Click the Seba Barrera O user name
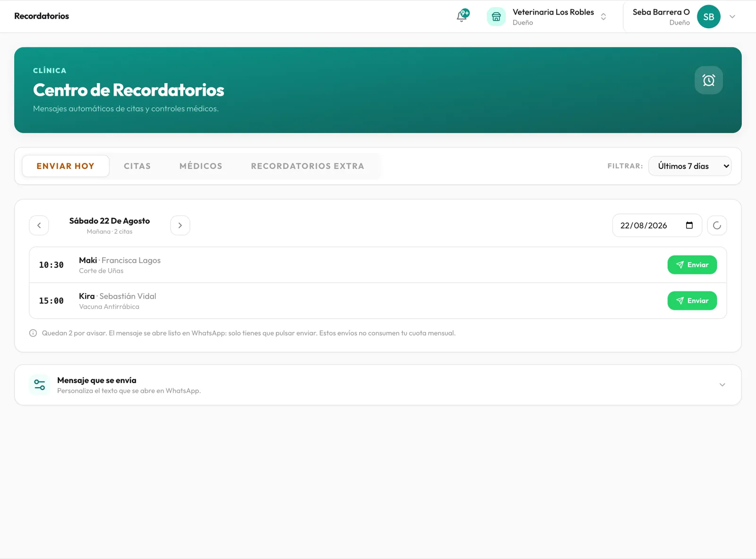Screen dimensions: 756x559 (661, 12)
